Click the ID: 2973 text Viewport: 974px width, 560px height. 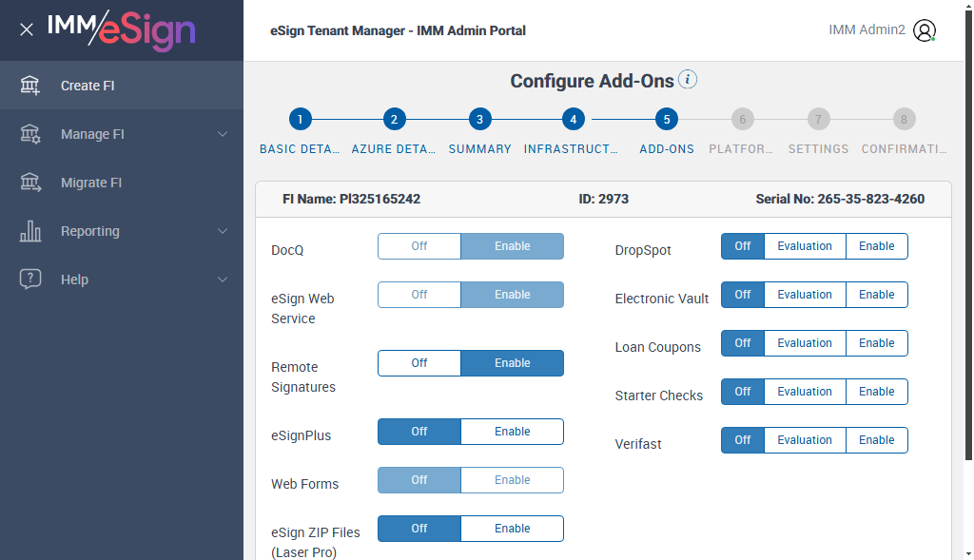point(604,199)
